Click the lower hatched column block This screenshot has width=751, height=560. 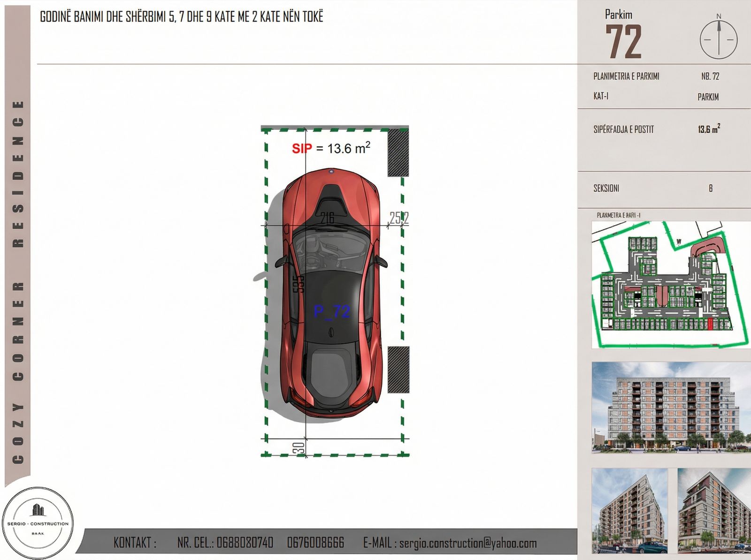coord(398,370)
